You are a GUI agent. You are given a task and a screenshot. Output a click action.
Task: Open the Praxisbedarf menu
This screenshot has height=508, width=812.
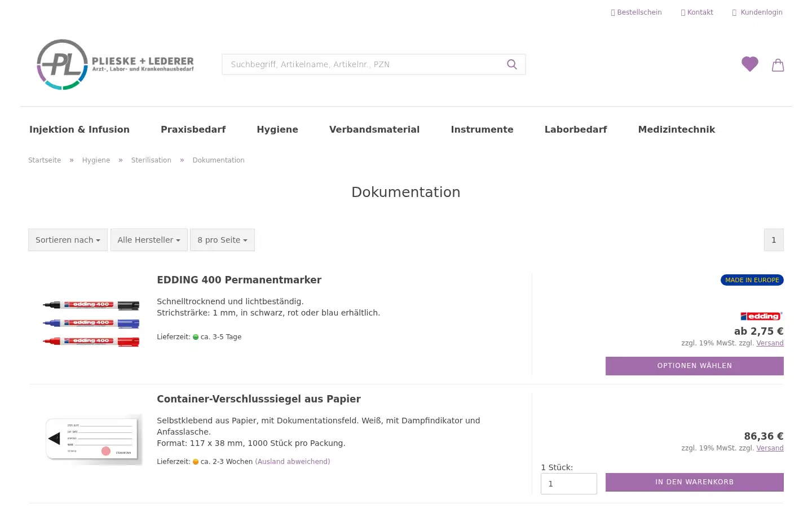pos(193,129)
